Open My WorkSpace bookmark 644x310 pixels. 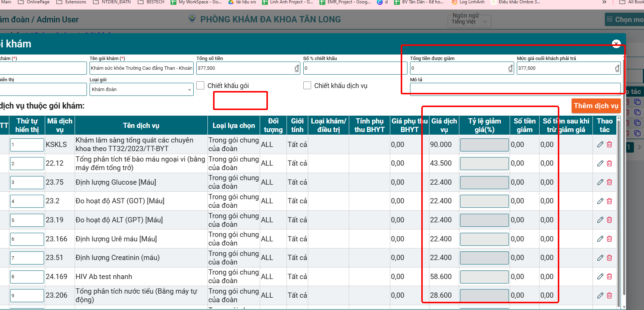coord(196,2)
